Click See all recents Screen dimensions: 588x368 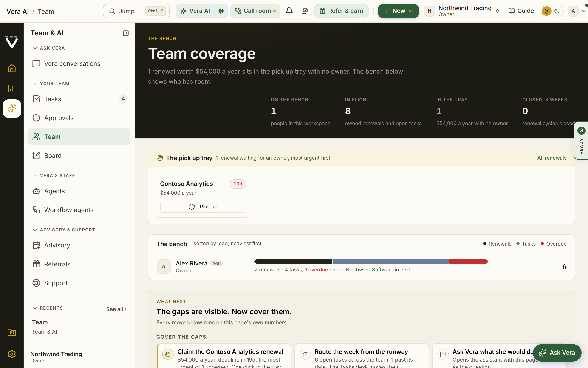[116, 309]
